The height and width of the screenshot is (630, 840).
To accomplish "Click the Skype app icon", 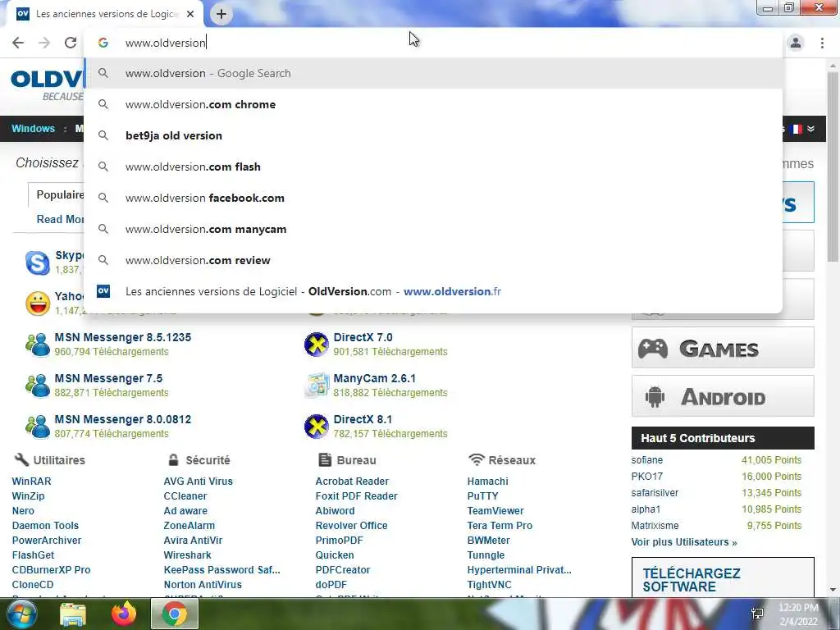I will click(x=38, y=262).
